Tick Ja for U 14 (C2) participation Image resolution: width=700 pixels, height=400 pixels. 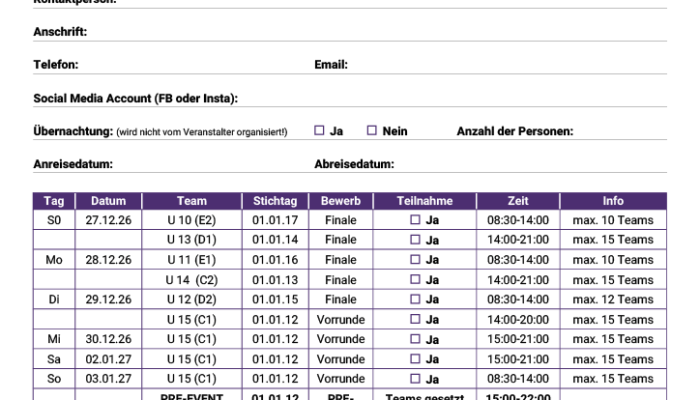point(415,279)
